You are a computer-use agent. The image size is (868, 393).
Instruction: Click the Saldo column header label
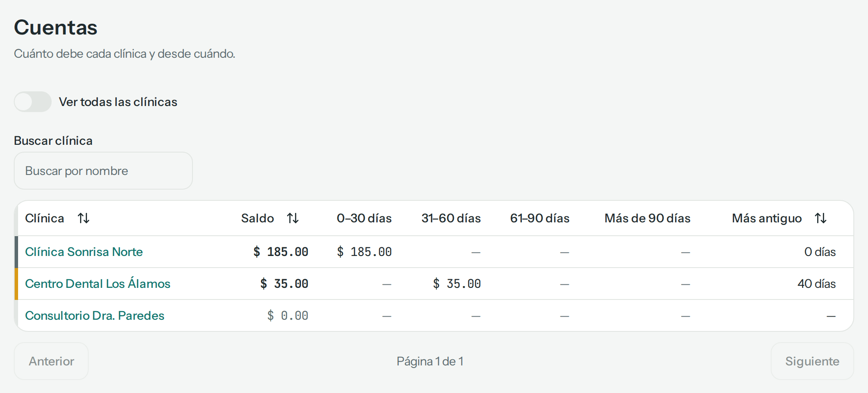coord(257,218)
